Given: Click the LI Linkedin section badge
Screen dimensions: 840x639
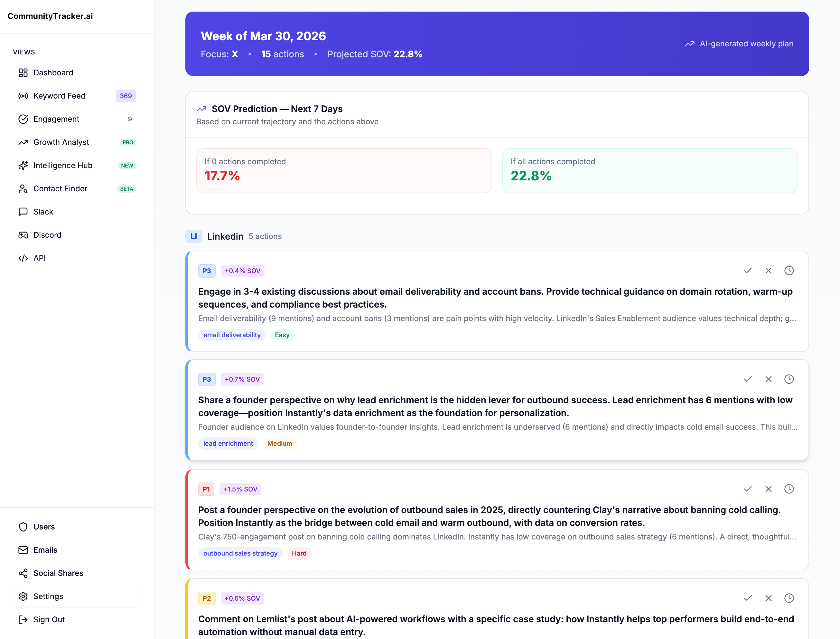Looking at the screenshot, I should point(193,236).
